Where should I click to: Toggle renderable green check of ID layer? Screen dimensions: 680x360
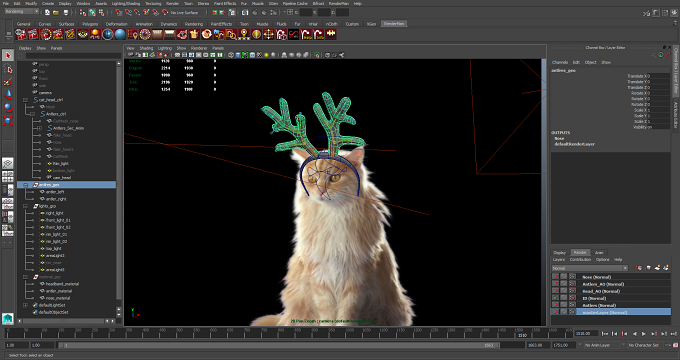tap(556, 298)
